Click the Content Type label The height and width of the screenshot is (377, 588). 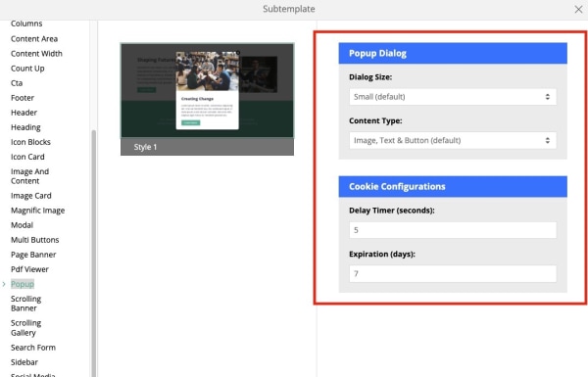[x=375, y=121]
